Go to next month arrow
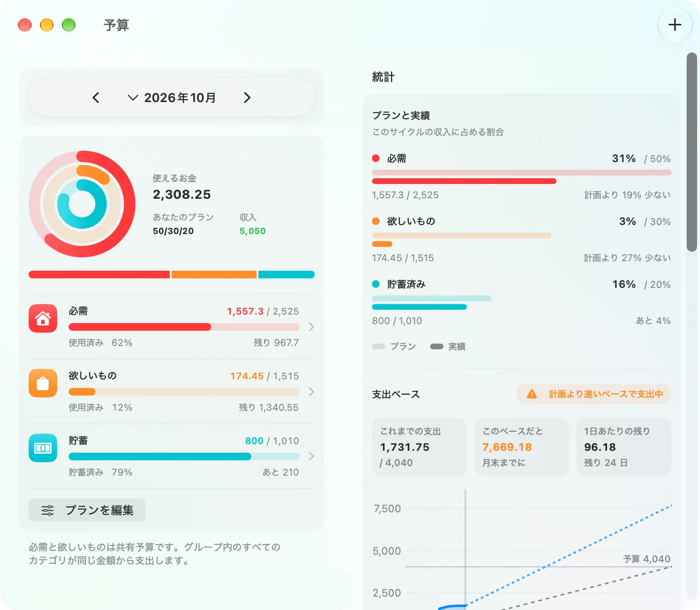The image size is (700, 610). [x=247, y=97]
